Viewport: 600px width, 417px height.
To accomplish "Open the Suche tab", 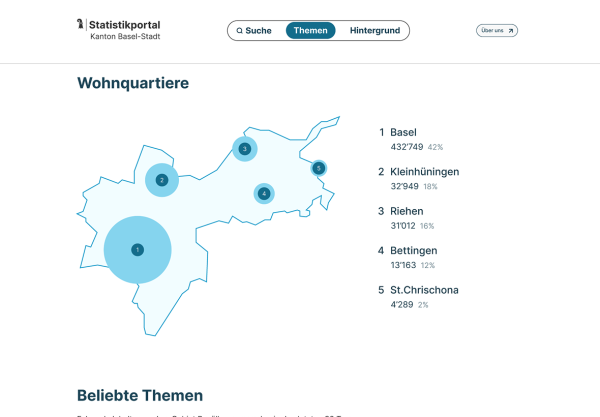I will 255,31.
